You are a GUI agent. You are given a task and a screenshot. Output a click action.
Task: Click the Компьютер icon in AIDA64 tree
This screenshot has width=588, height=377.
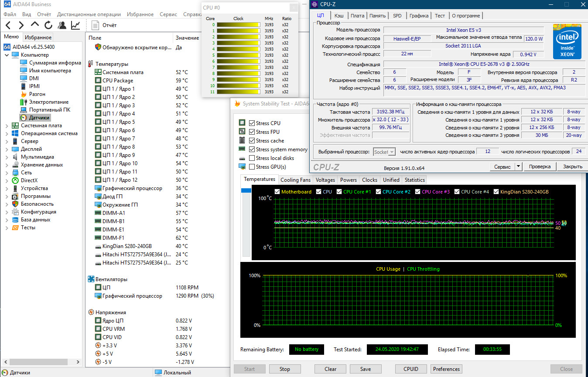pyautogui.click(x=15, y=55)
